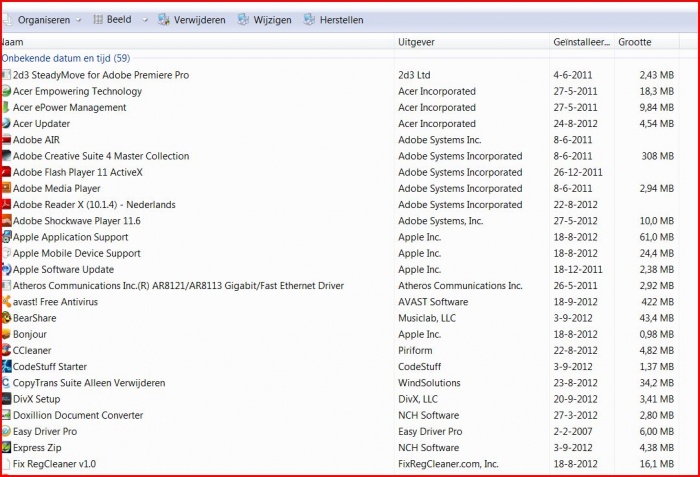
Task: Click the CopyTrans Suite icon
Action: pos(6,383)
